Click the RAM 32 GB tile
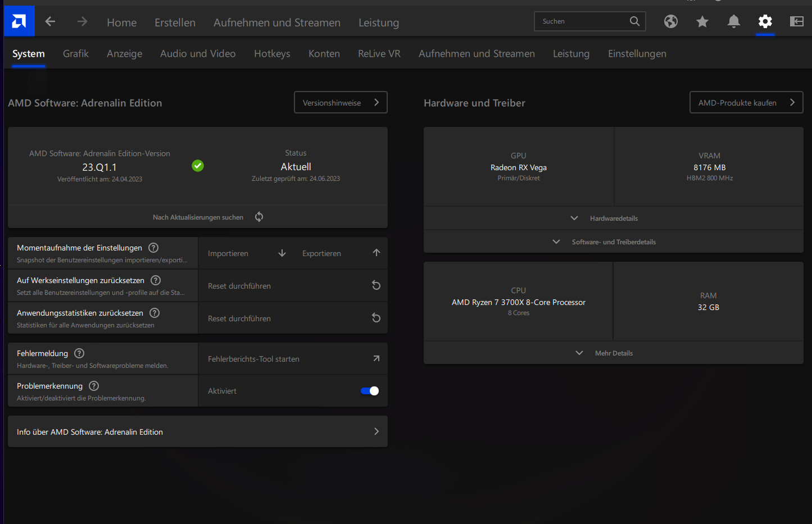 point(708,301)
